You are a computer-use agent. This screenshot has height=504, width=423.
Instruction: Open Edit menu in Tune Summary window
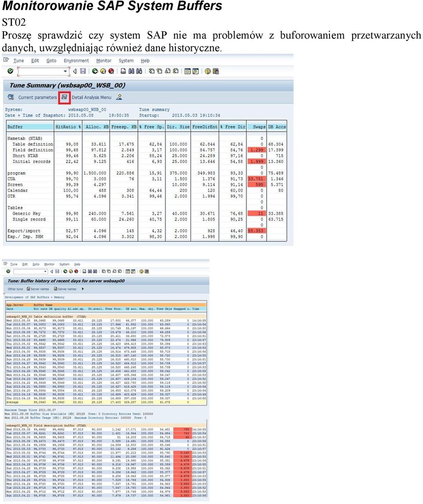click(35, 60)
